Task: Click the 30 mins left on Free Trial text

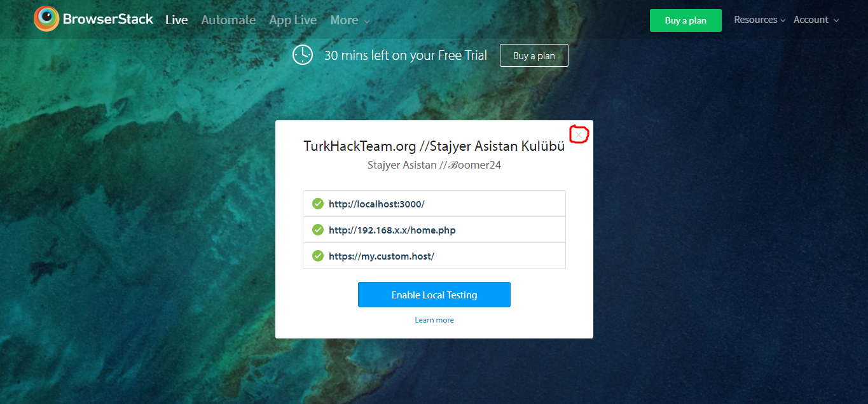Action: [406, 55]
